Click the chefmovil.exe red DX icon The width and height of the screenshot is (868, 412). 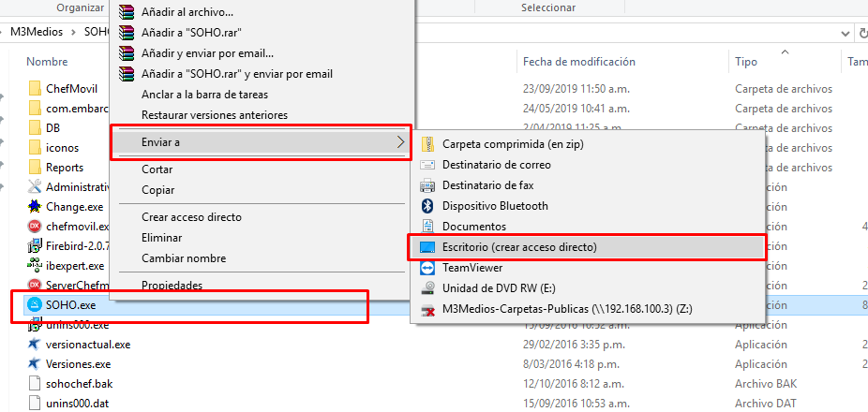tap(34, 226)
